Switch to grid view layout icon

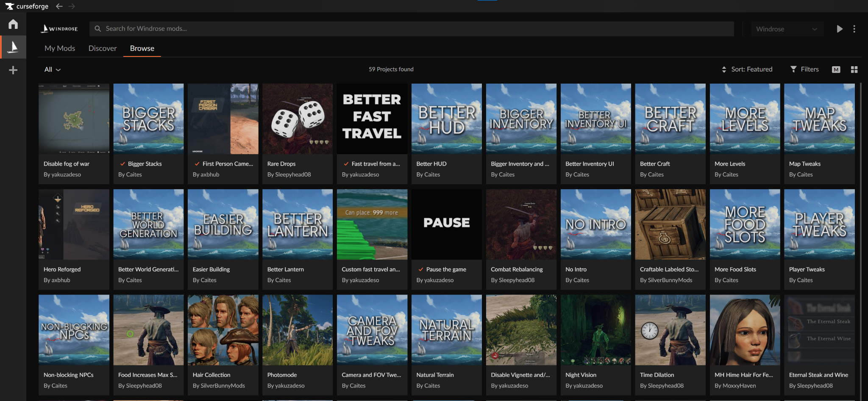coord(854,70)
